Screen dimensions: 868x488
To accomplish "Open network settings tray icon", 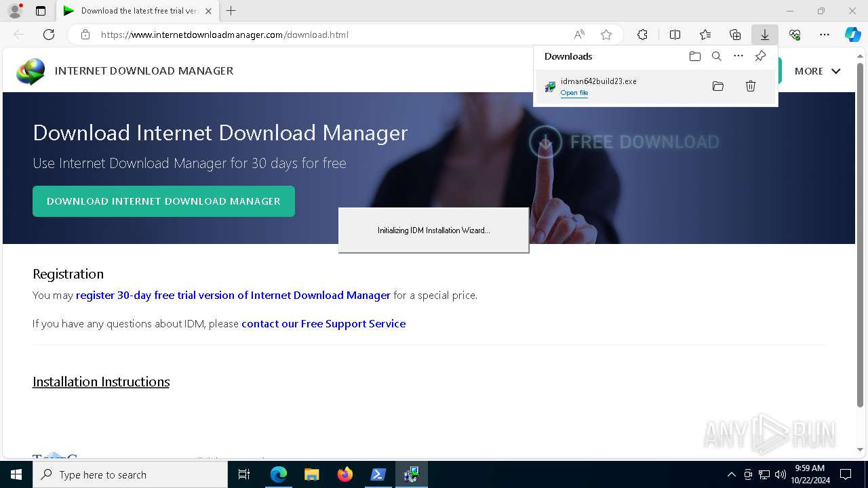I will pyautogui.click(x=764, y=474).
